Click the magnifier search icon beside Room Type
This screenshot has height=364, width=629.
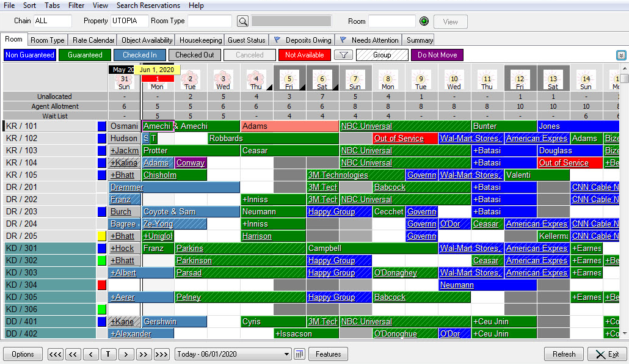click(x=242, y=21)
